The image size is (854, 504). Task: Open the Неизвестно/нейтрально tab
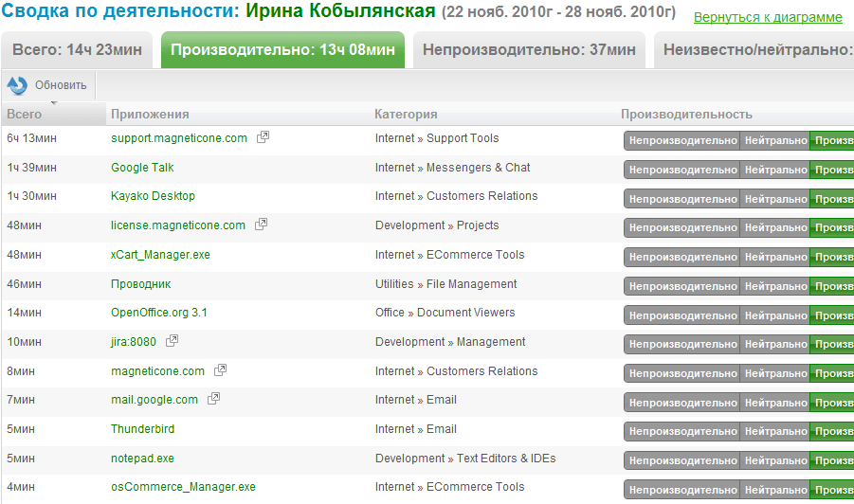(x=754, y=49)
